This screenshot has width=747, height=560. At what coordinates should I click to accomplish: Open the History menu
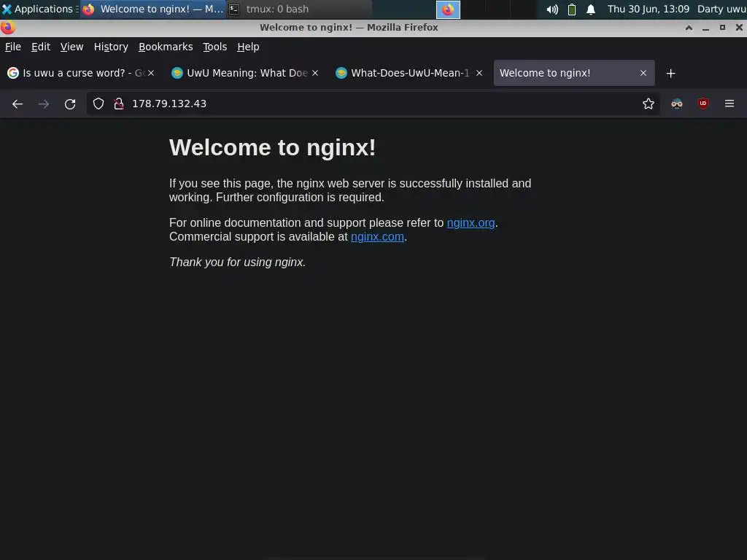[x=111, y=47]
